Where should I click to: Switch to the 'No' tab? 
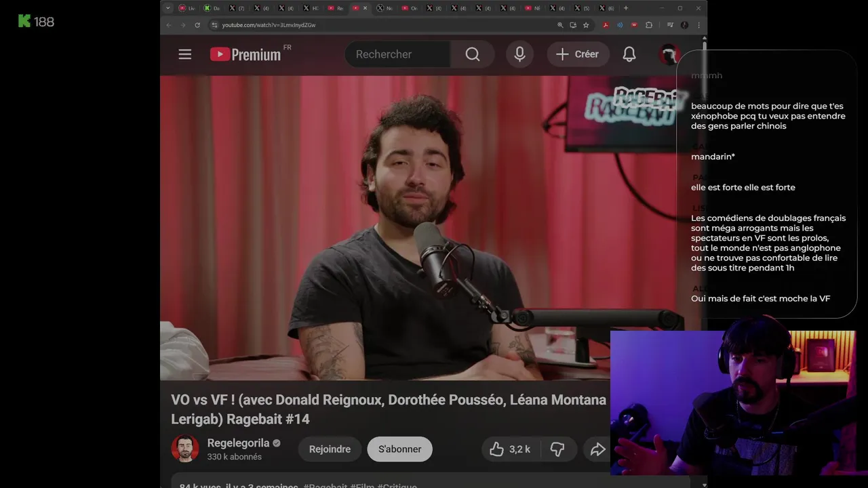coord(384,8)
